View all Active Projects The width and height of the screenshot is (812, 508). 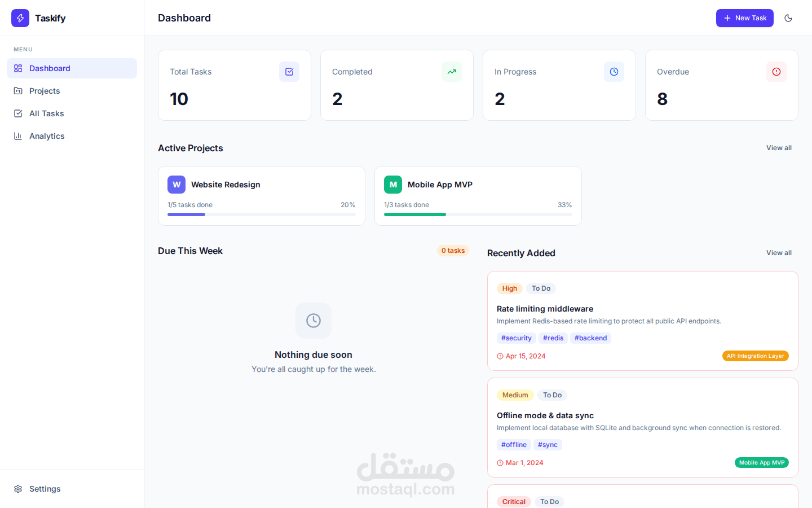pos(779,148)
